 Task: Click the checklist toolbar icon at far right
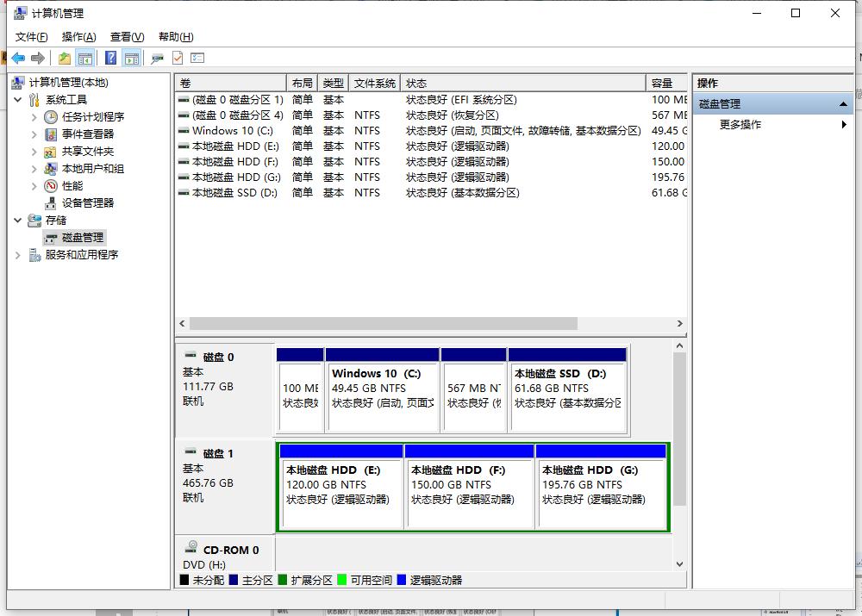pos(197,57)
